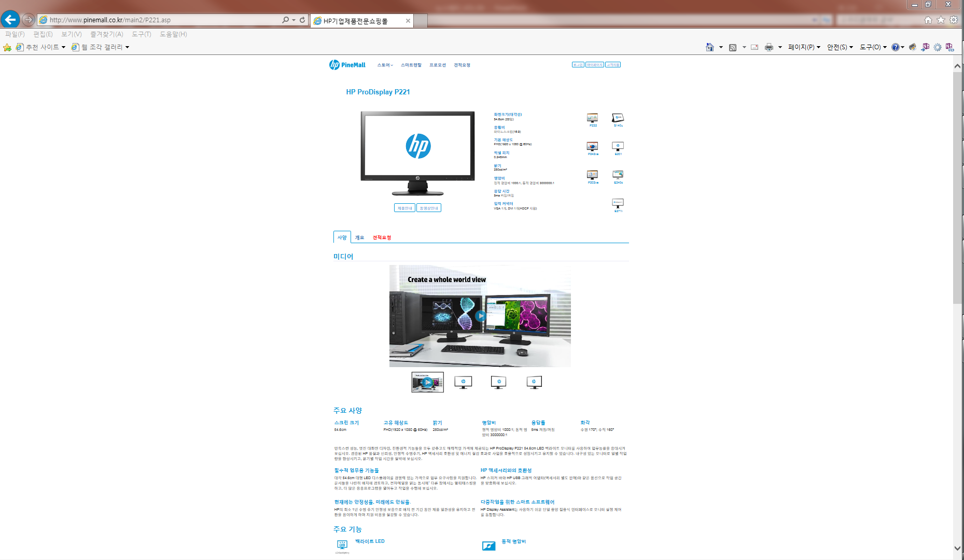This screenshot has width=964, height=560.
Task: Go back using the browser back arrow
Action: pos(10,20)
